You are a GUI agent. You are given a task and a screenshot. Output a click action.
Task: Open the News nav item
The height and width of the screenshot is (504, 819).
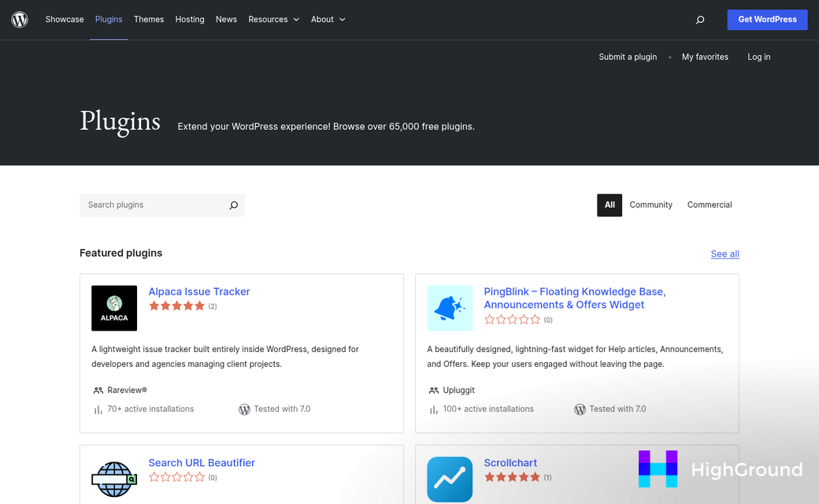tap(226, 20)
